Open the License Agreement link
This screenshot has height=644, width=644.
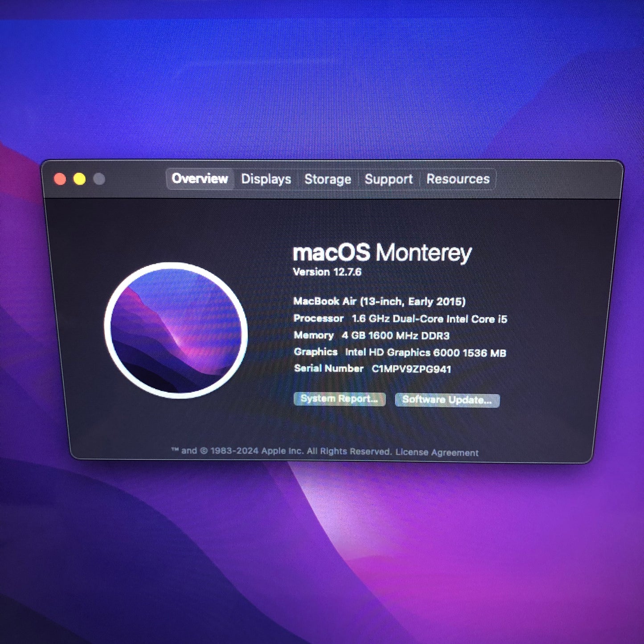(x=437, y=452)
